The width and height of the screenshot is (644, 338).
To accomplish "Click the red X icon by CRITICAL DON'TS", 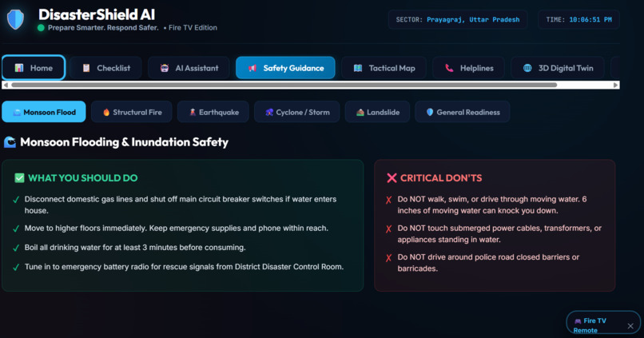I will point(392,178).
